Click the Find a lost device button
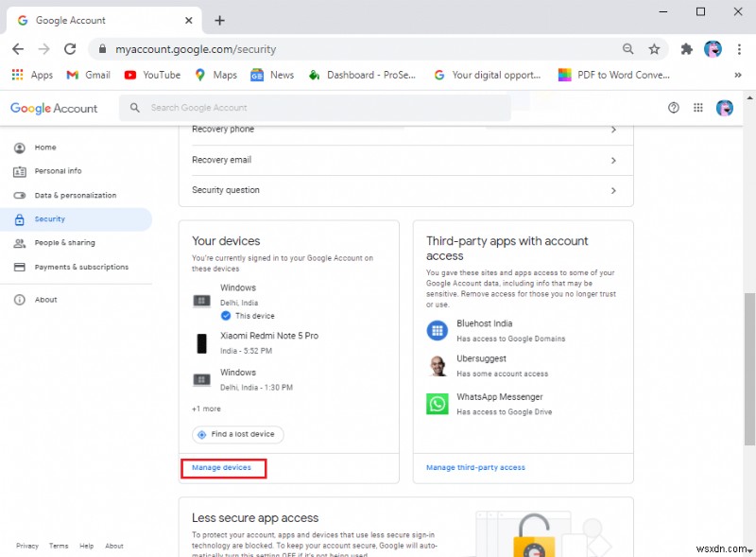Viewport: 756px width, 557px height. (236, 434)
